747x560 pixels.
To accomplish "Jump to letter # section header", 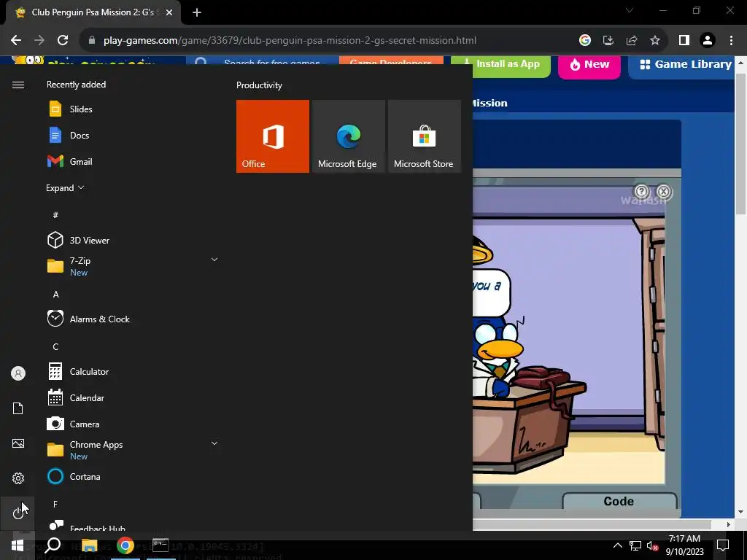I will point(55,215).
